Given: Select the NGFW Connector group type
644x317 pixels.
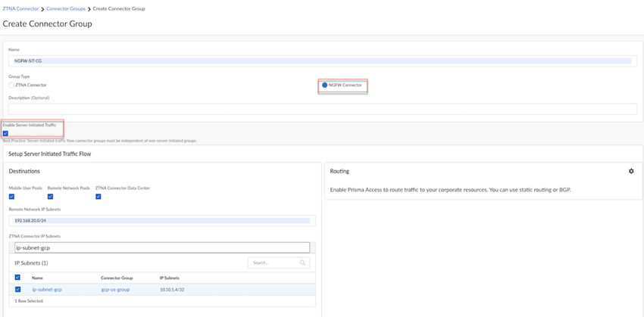Looking at the screenshot, I should (x=324, y=85).
